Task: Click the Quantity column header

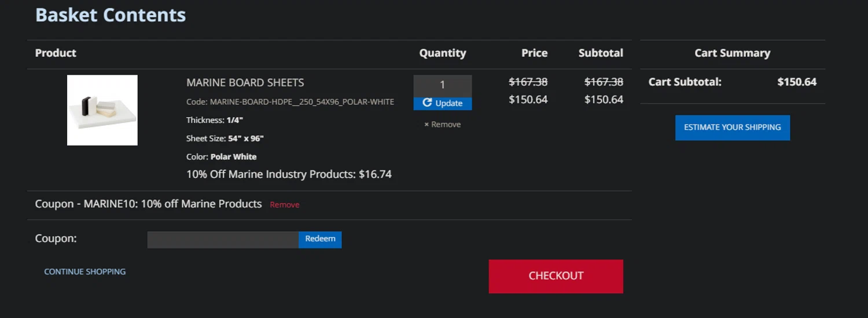Action: 443,53
